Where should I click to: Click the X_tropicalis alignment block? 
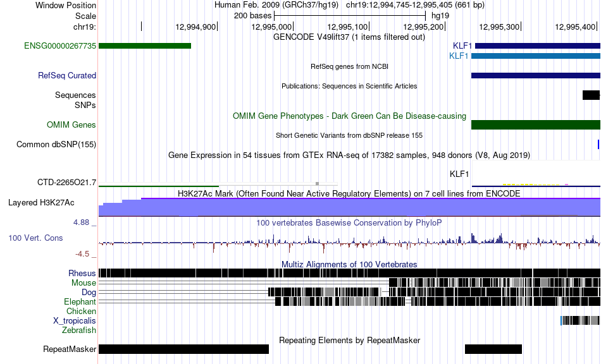point(580,320)
